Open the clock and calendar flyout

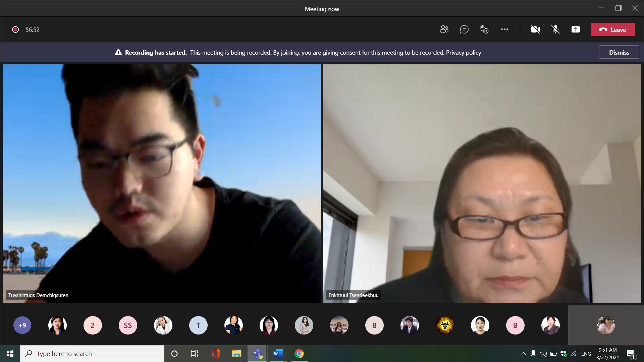pyautogui.click(x=607, y=354)
